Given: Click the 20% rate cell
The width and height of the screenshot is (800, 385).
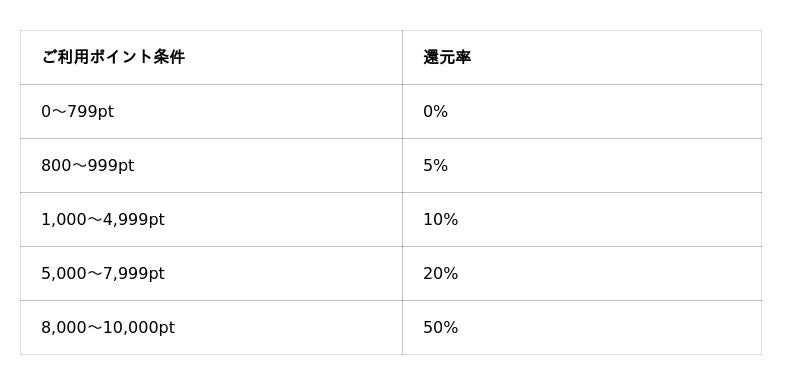Looking at the screenshot, I should pyautogui.click(x=582, y=274).
